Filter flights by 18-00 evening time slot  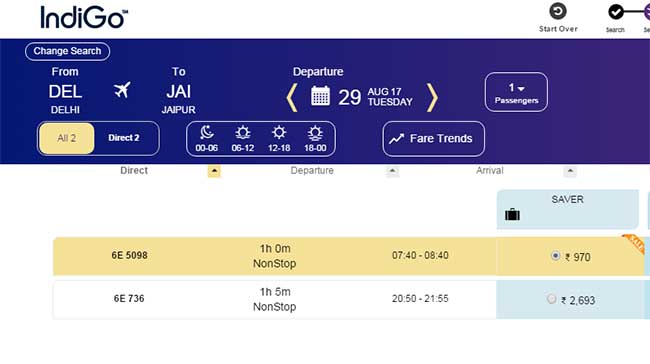[x=315, y=139]
